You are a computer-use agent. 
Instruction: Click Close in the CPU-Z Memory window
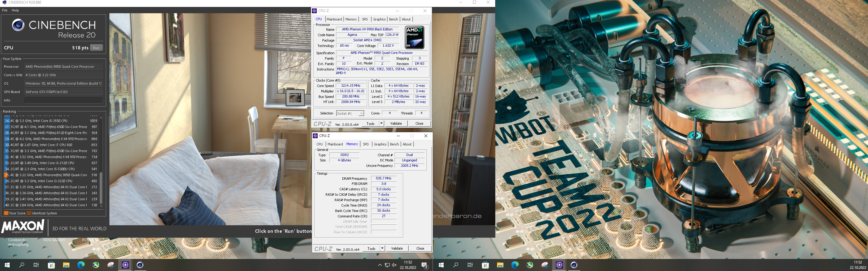pos(420,248)
